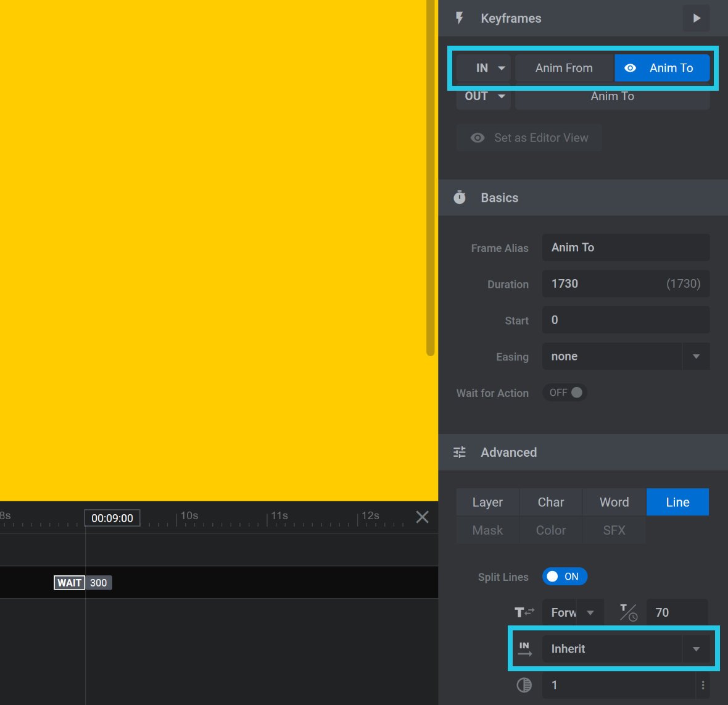Open the Inherit dropdown
728x705 pixels.
[626, 649]
